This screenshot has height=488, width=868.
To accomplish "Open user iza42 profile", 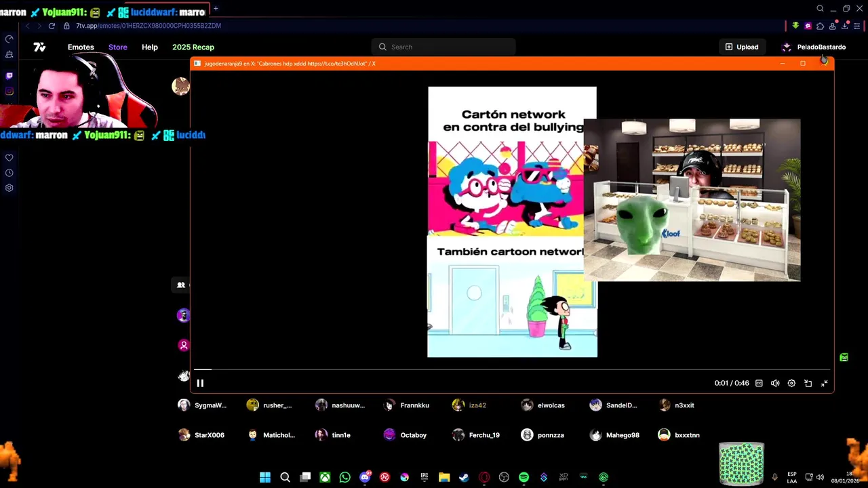I will pyautogui.click(x=469, y=405).
